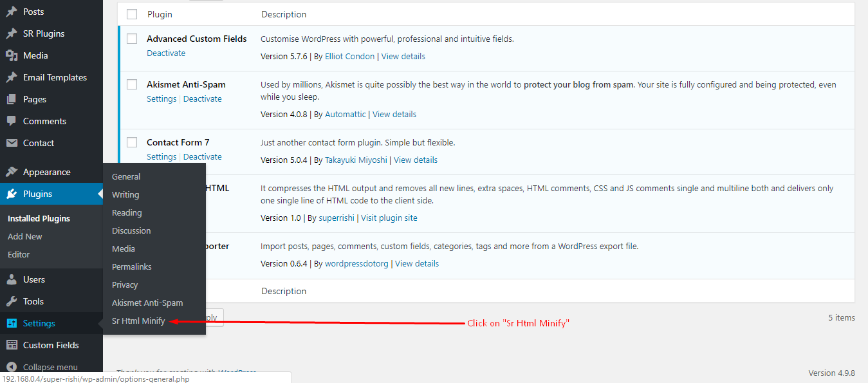Click the Contact Form 7 plugin name
The height and width of the screenshot is (383, 868).
pos(178,143)
